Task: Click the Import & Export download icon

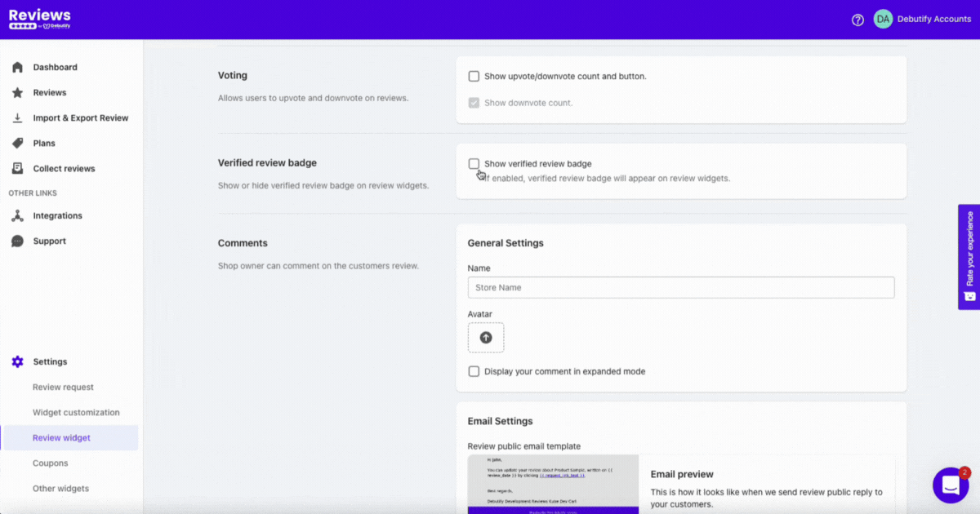Action: (17, 117)
